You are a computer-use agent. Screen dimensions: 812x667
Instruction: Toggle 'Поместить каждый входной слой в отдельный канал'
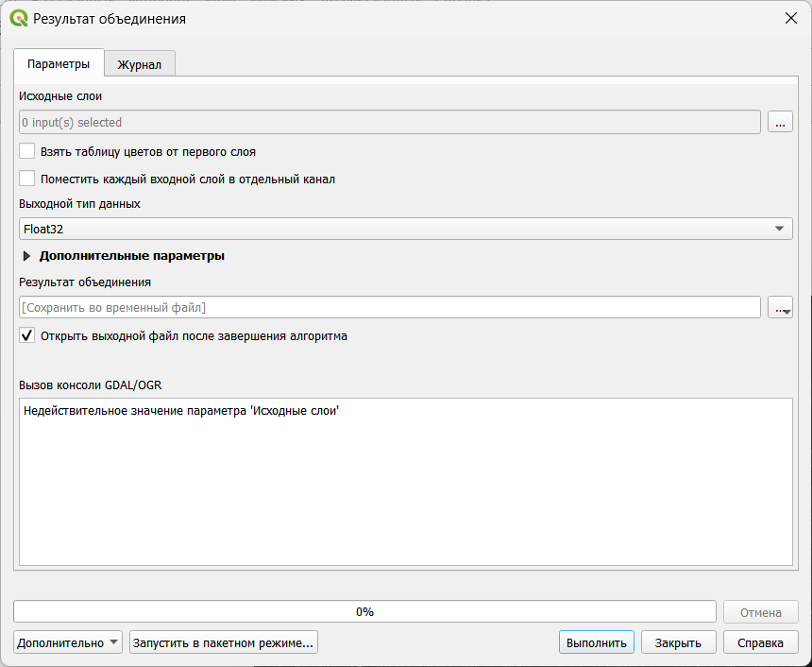point(27,179)
